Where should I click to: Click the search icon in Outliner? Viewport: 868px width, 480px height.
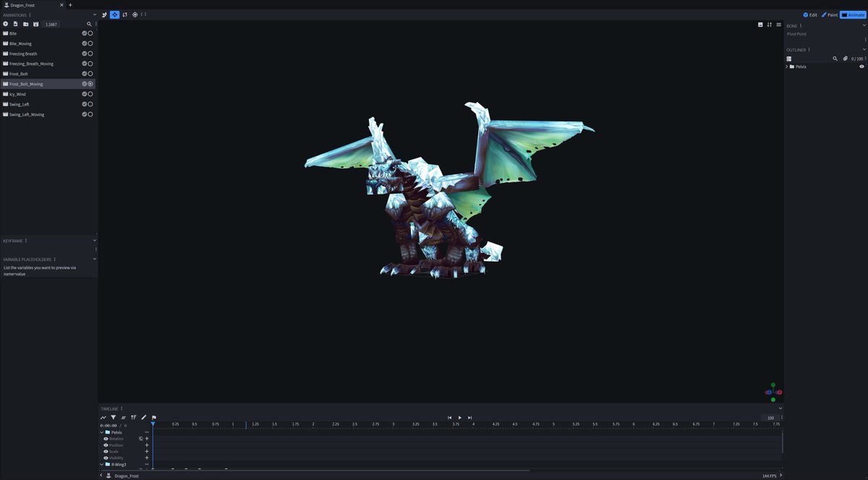tap(835, 59)
